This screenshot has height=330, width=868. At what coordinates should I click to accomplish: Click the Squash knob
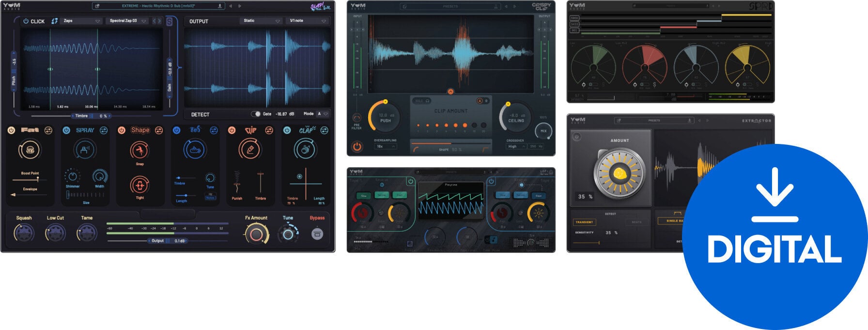tap(24, 233)
